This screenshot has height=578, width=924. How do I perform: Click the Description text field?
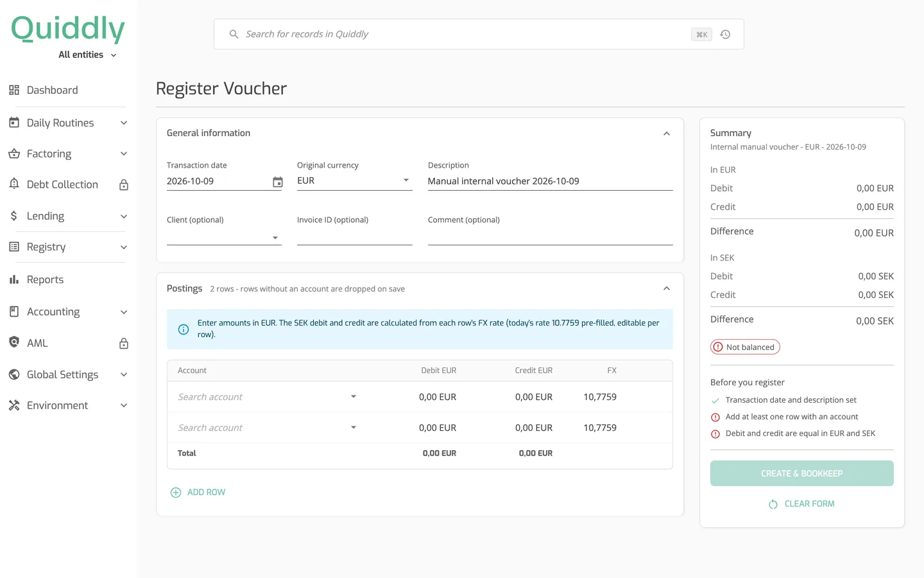tap(550, 181)
